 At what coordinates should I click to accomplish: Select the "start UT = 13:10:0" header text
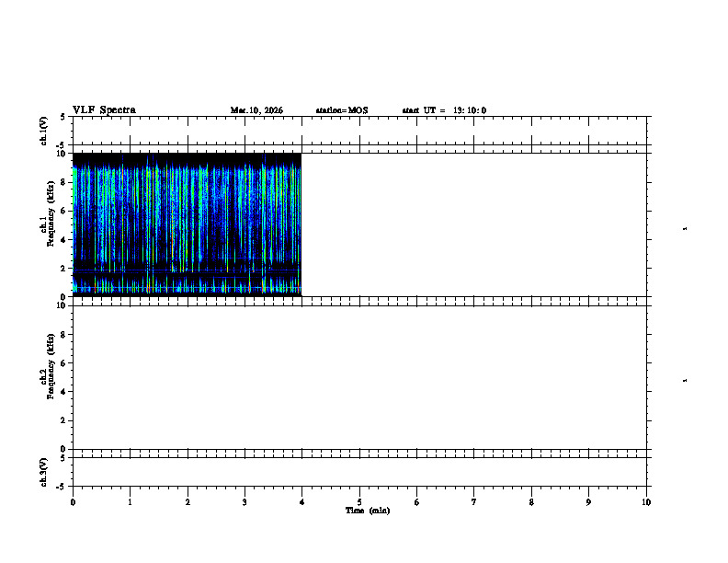444,110
